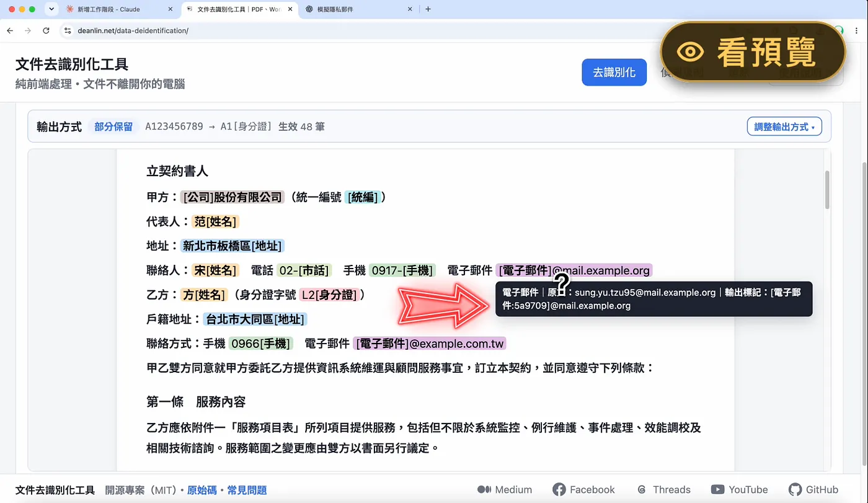Select the 0917-[手機] mobile token
The image size is (868, 503).
(402, 270)
